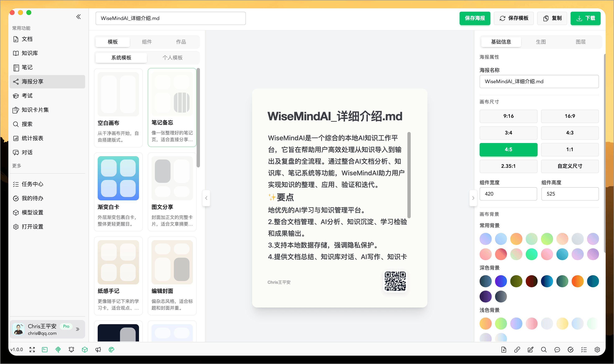614x364 pixels.
Task: Open the settings gear in bottom-right corner
Action: coord(598,350)
